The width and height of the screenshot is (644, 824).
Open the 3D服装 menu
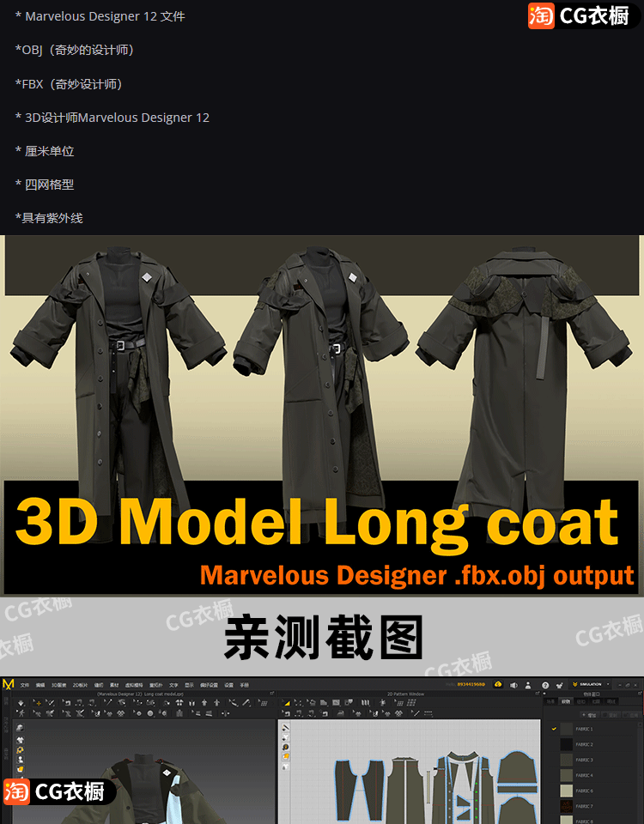pos(58,685)
